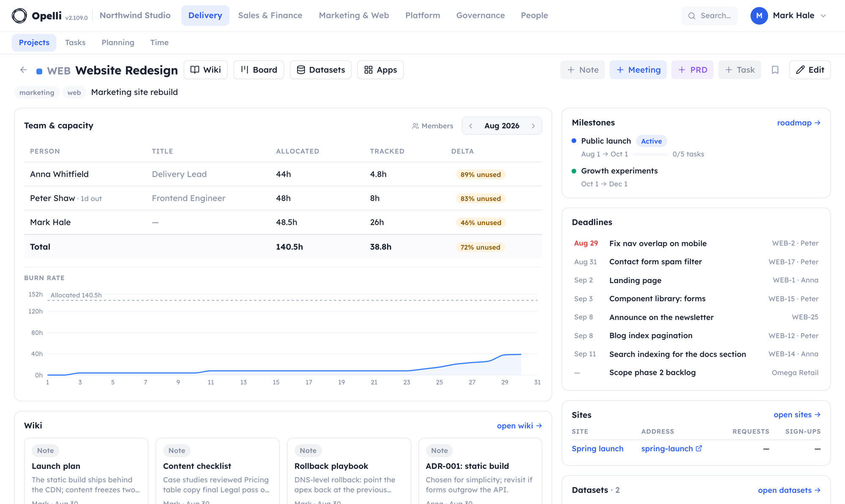Viewport: 845px width, 504px height.
Task: Click the blue project color dot beside WEB
Action: click(39, 71)
